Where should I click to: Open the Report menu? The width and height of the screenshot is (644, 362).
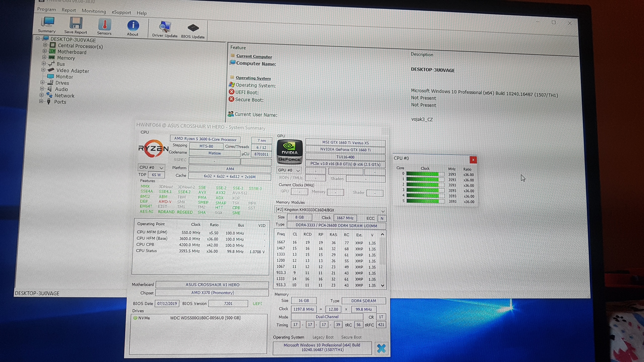click(69, 10)
